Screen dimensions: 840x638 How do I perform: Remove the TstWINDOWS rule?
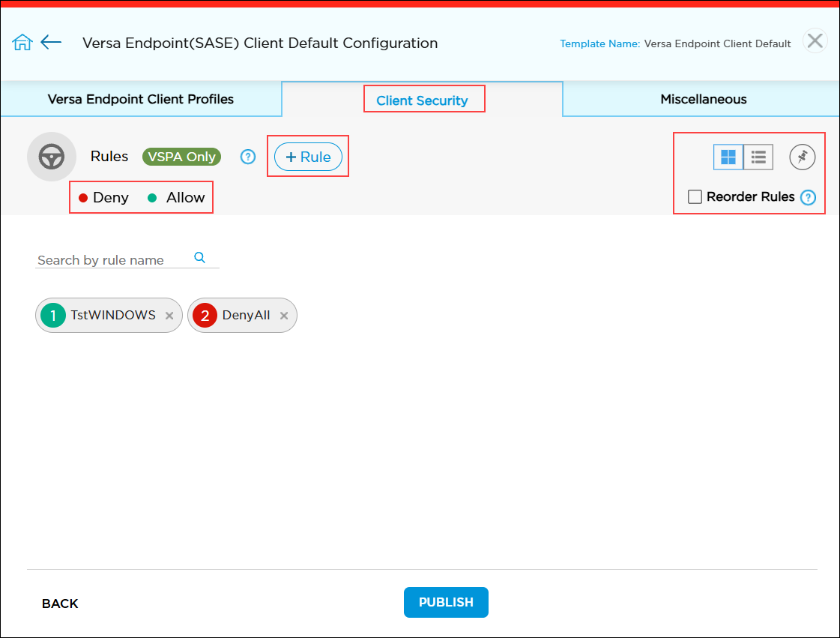pyautogui.click(x=169, y=316)
